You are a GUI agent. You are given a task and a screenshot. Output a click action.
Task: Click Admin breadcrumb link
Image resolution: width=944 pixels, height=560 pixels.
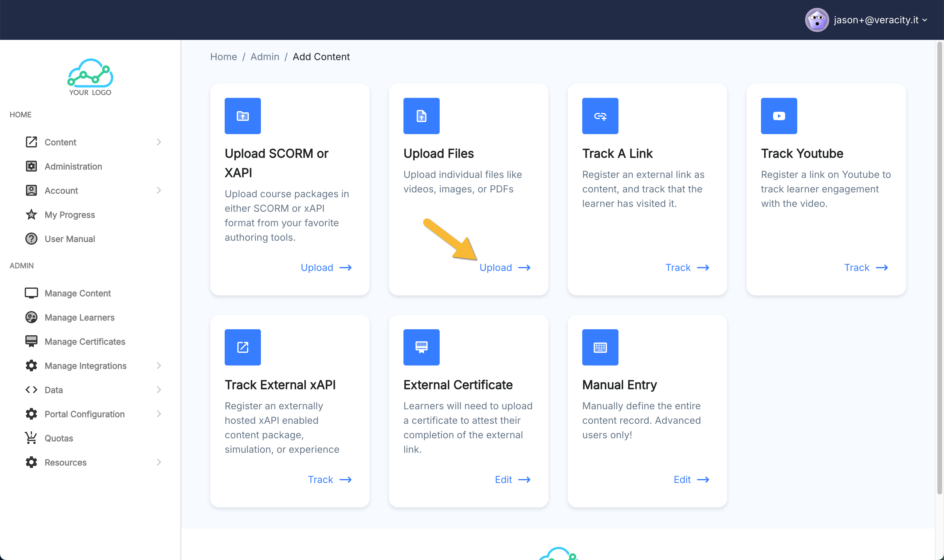265,56
